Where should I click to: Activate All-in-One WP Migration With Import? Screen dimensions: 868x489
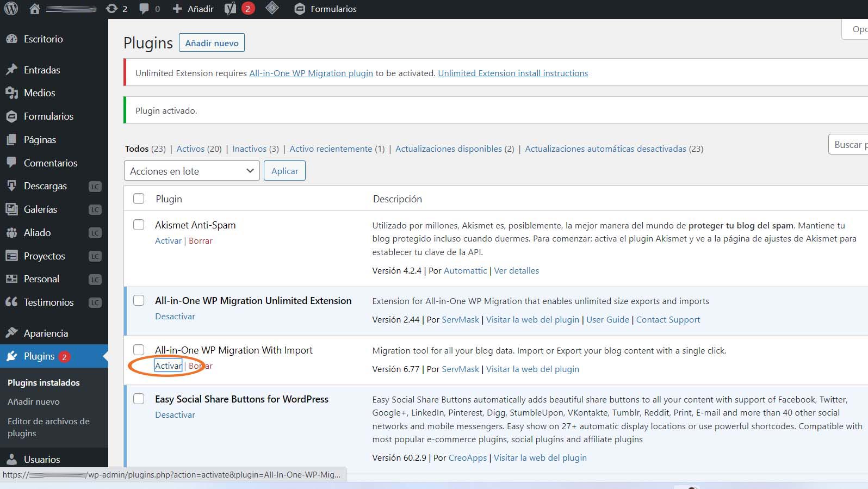(168, 366)
